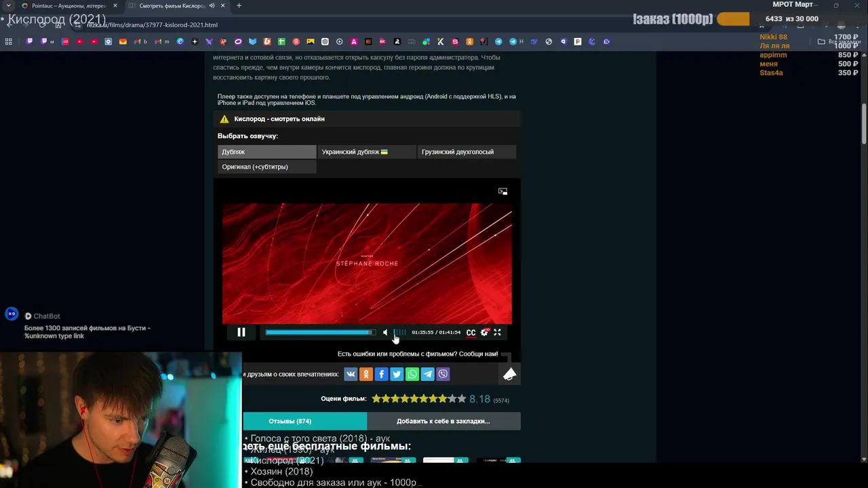Viewport: 868px width, 488px height.
Task: Close the Смотреть фильм Кислород tab
Action: tap(222, 5)
